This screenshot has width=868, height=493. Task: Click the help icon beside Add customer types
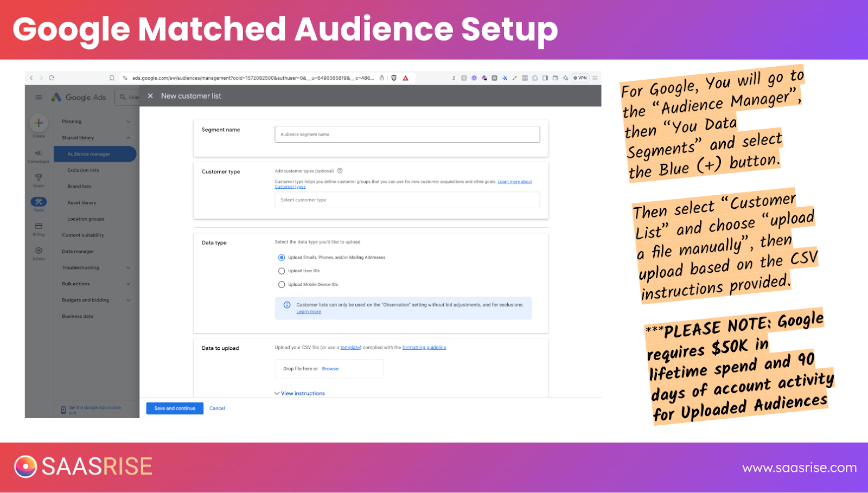[340, 171]
